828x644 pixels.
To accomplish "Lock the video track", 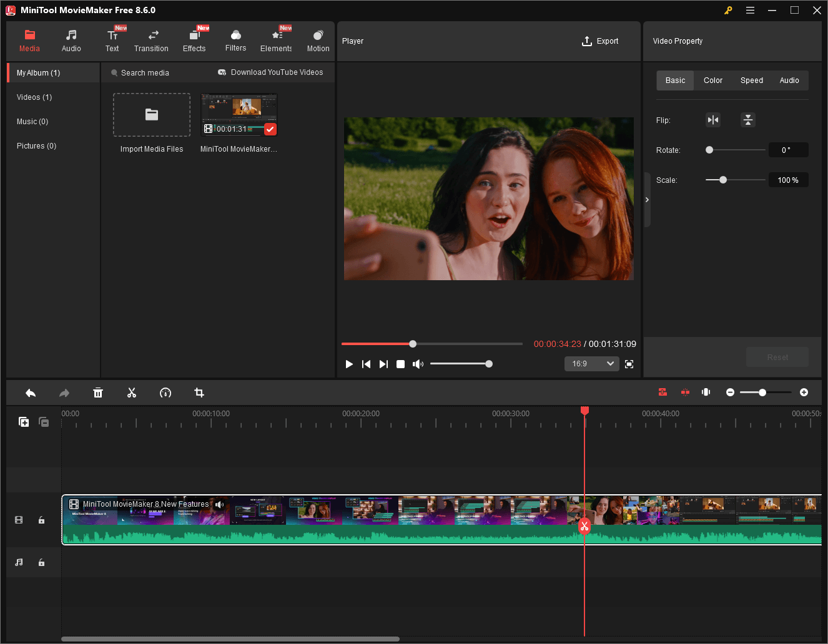I will pyautogui.click(x=41, y=520).
